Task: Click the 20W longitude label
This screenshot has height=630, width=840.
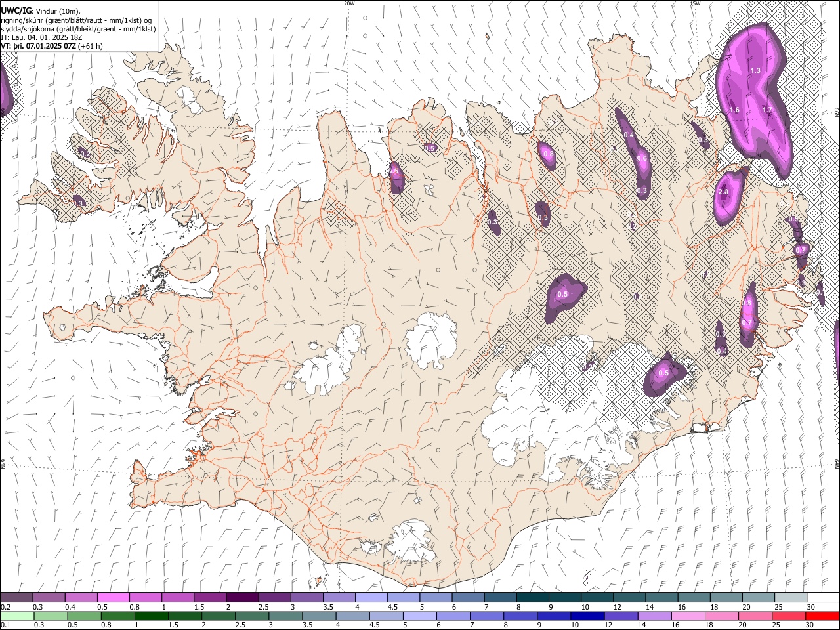Action: tap(350, 3)
